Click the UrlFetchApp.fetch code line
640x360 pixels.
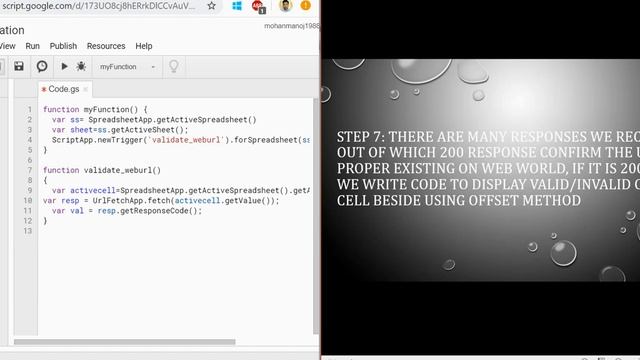pyautogui.click(x=161, y=200)
